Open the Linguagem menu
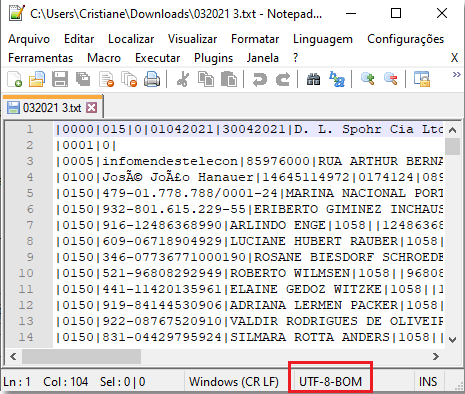This screenshot has width=465, height=394. [x=323, y=39]
